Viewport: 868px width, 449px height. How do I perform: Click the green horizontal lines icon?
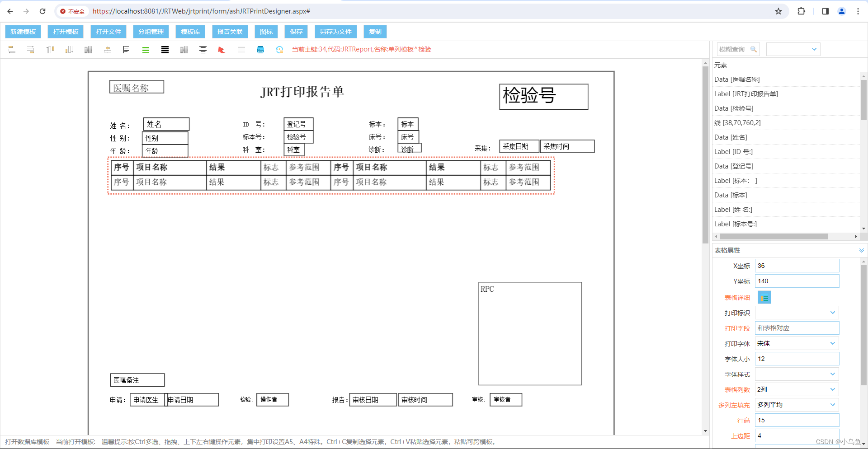[146, 50]
